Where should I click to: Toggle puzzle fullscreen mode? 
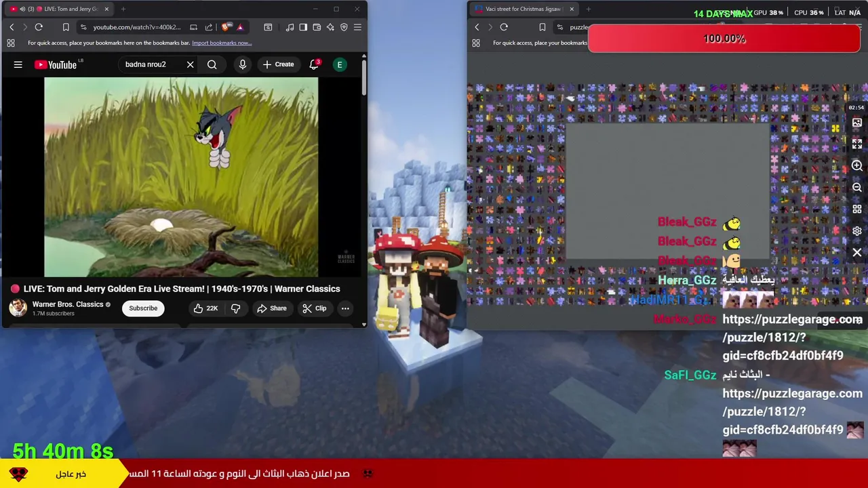pos(857,144)
